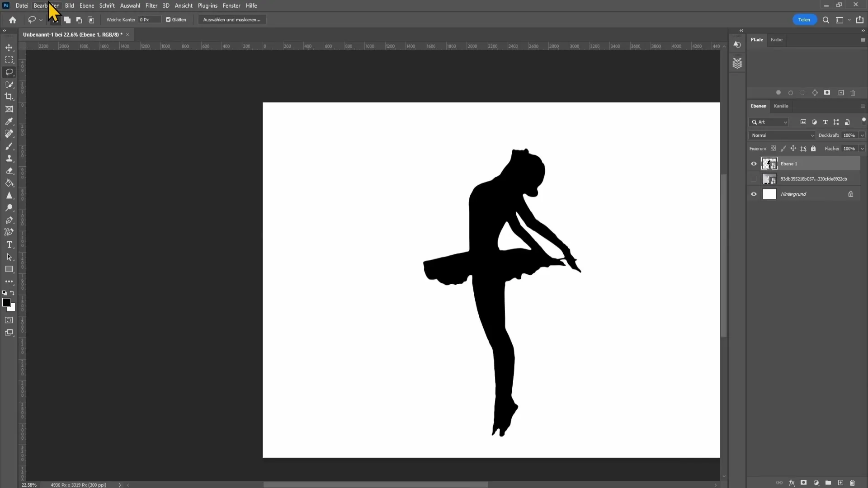
Task: Open the Bild menu
Action: 69,6
